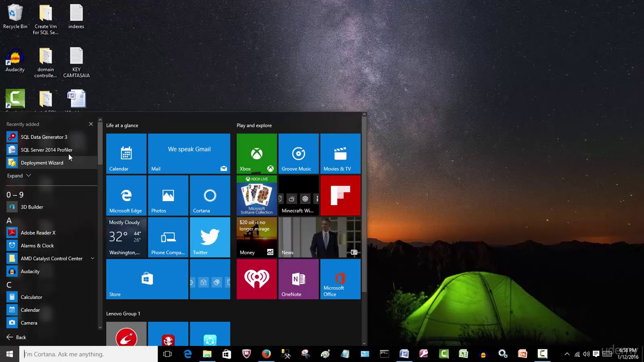Open the Cortana tile
The image size is (644, 362).
(210, 195)
